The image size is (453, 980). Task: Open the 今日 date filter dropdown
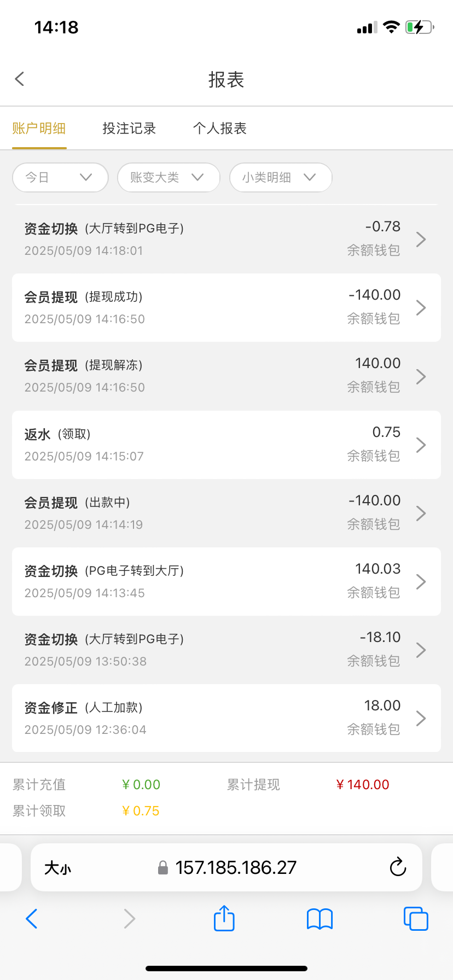point(60,177)
